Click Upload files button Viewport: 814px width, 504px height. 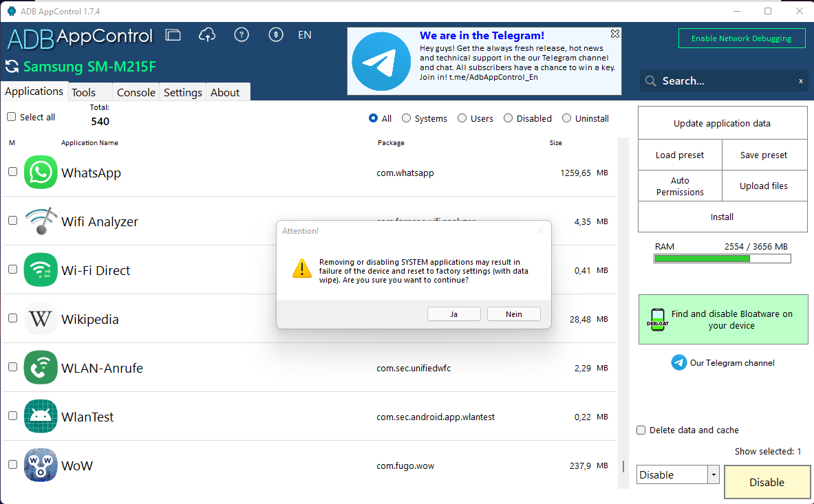pos(764,186)
